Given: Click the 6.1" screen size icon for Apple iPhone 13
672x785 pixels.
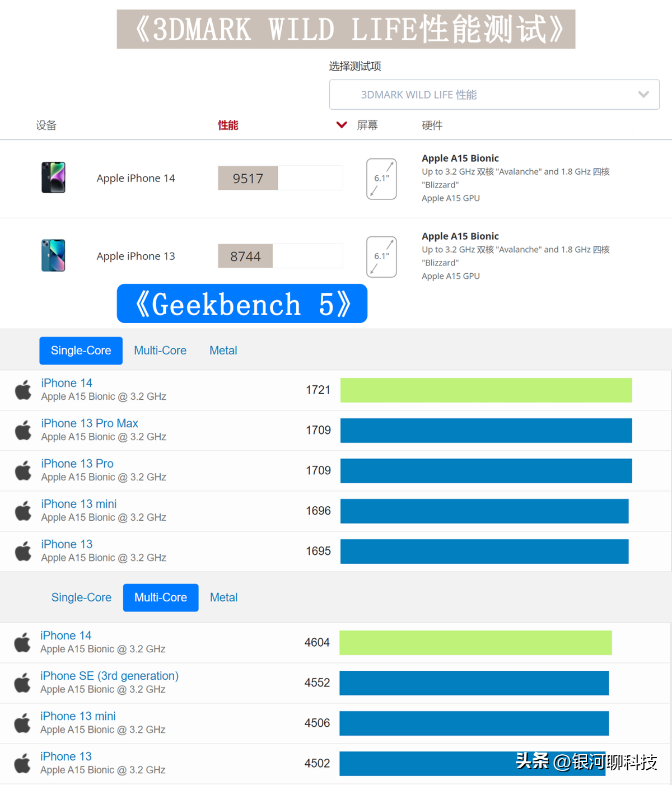Looking at the screenshot, I should (x=381, y=256).
